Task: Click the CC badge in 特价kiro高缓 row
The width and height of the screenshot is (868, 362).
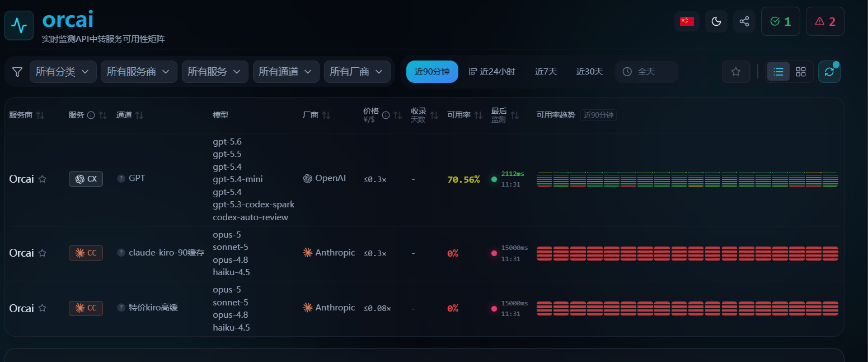Action: coord(86,308)
